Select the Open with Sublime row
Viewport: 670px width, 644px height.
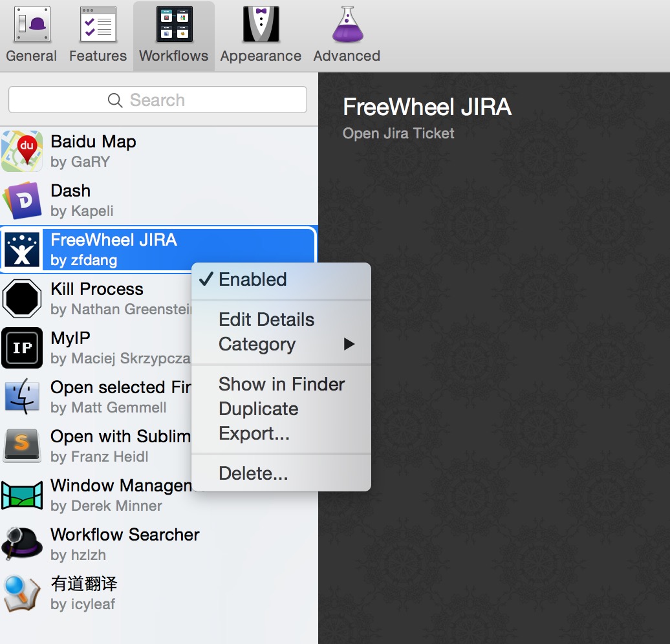click(96, 446)
